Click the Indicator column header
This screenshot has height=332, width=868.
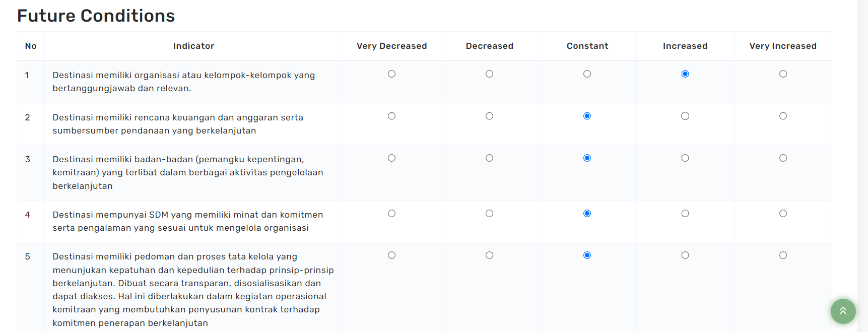pyautogui.click(x=193, y=46)
